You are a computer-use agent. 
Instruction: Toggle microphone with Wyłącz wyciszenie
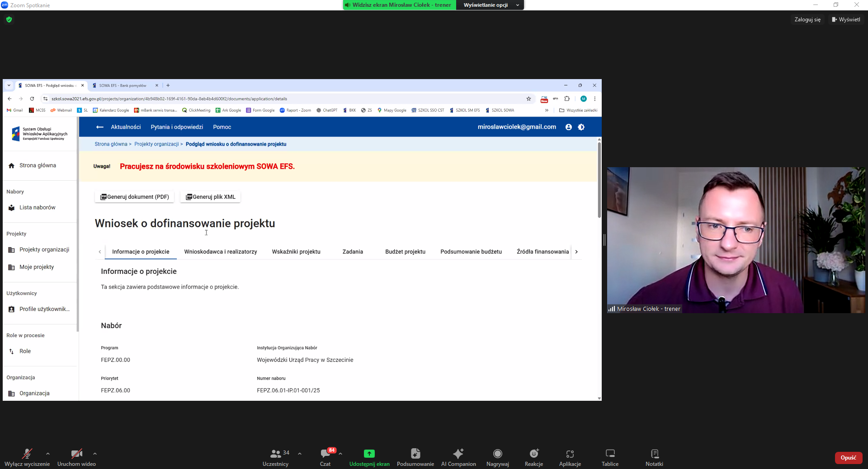pyautogui.click(x=27, y=454)
